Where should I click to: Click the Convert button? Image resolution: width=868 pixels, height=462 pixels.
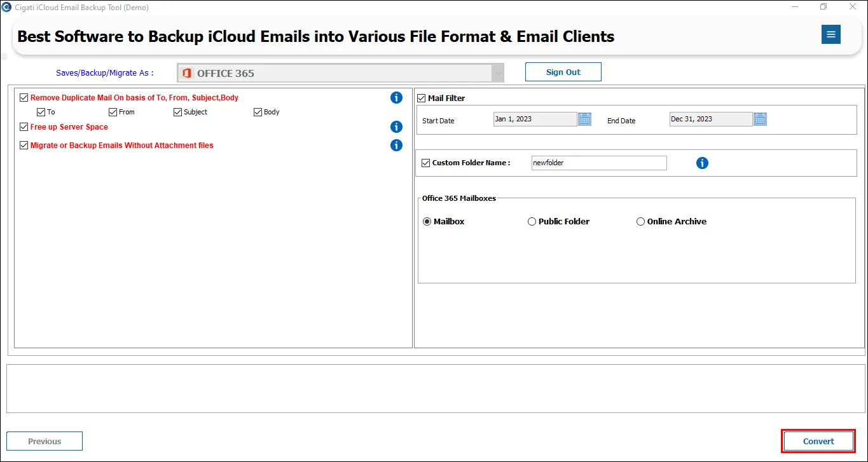(x=818, y=442)
